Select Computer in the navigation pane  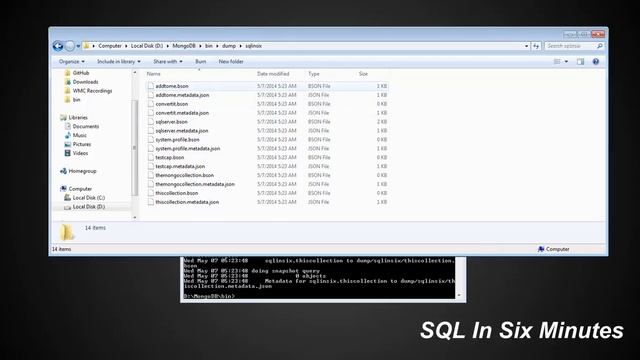coord(80,189)
